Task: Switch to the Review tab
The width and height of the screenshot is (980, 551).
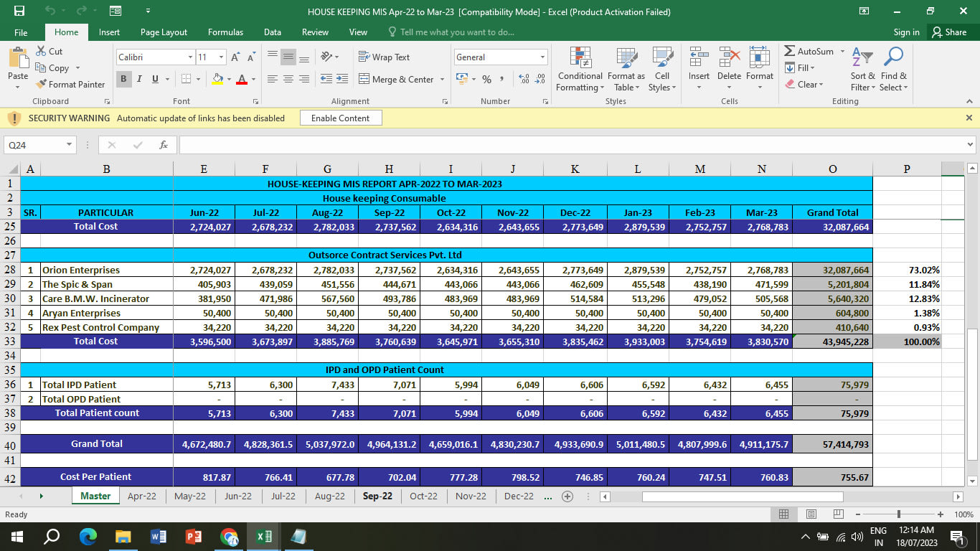Action: 315,32
